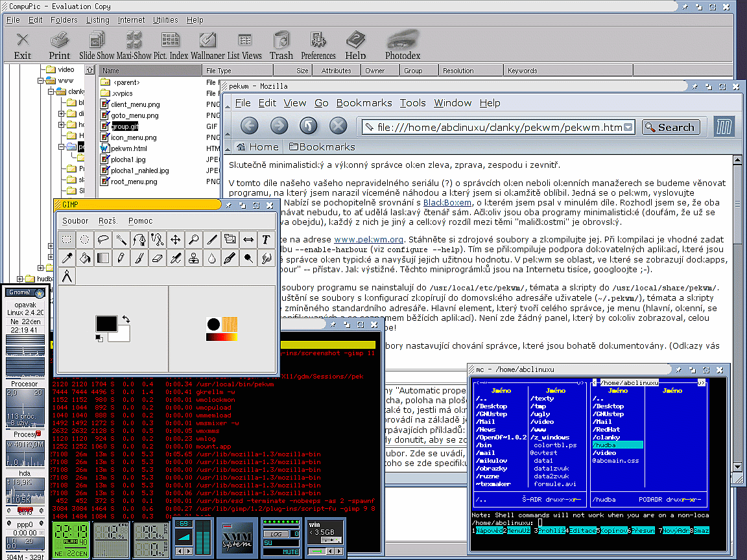Screen dimensions: 747x560
Task: Open CompuPic Preferences
Action: tap(318, 46)
